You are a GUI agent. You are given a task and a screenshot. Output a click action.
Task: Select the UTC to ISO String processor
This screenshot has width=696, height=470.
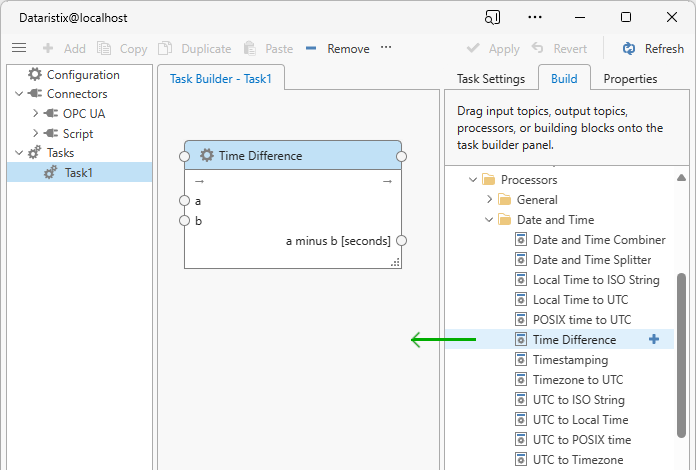(578, 400)
